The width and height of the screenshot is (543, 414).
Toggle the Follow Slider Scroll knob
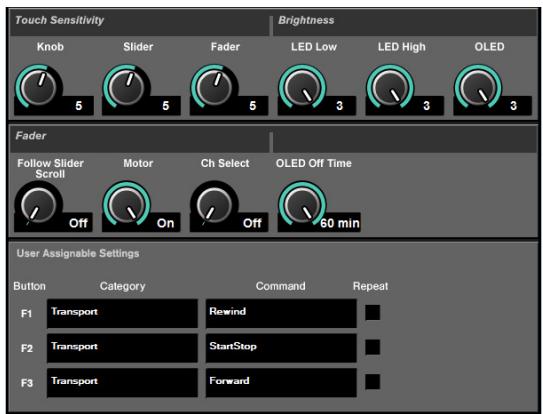(38, 204)
